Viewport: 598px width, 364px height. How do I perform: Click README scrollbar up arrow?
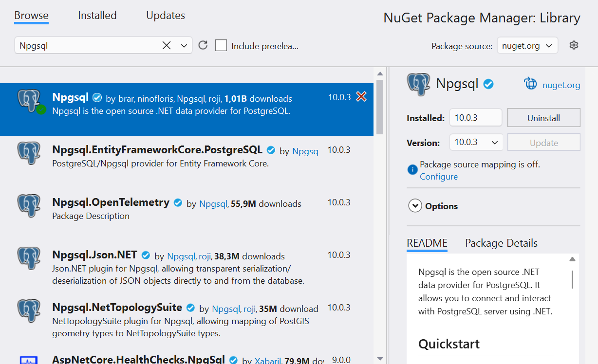tap(573, 259)
